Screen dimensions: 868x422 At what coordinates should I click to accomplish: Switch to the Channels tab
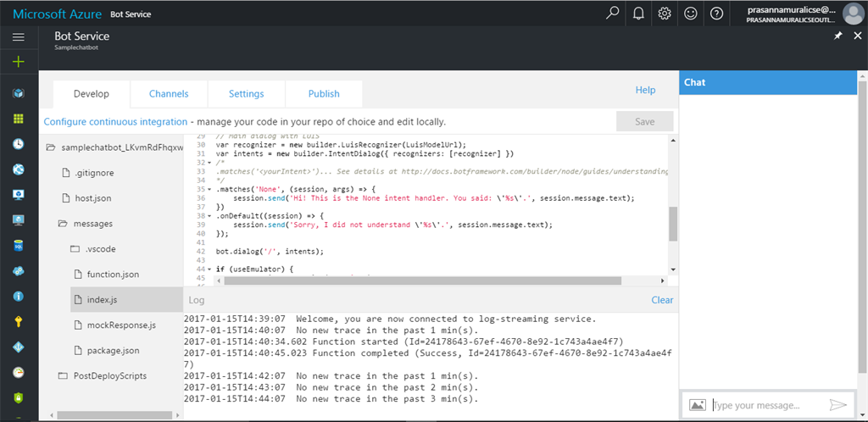coord(169,94)
